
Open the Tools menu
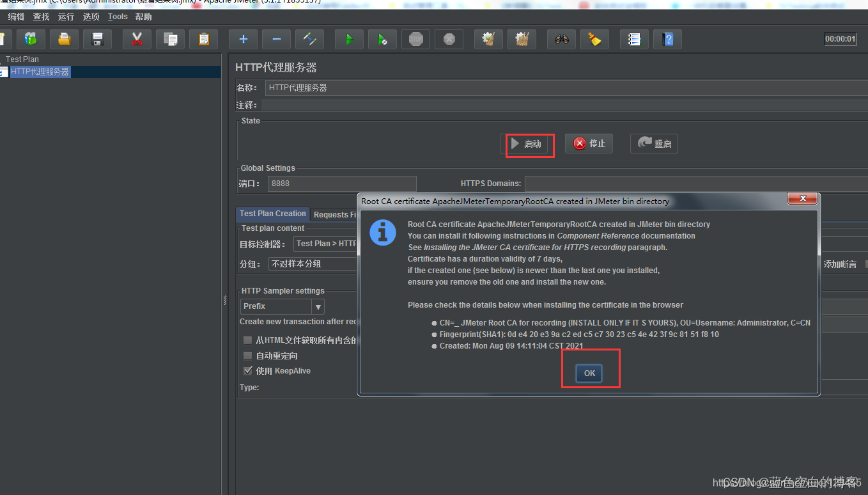pos(118,17)
